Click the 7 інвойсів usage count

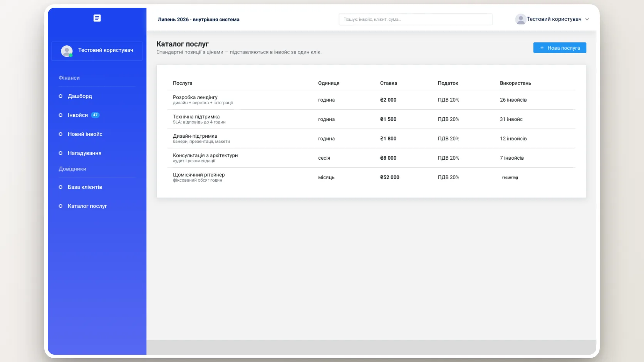[512, 158]
